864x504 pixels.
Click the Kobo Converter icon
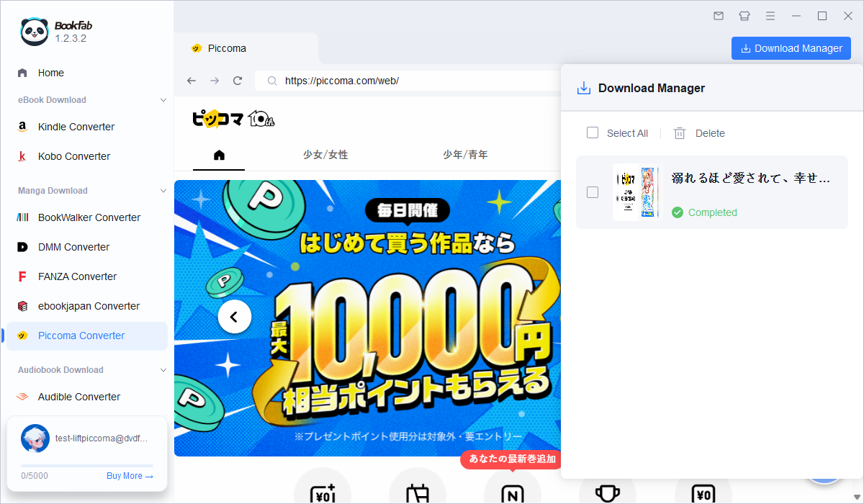click(x=22, y=156)
